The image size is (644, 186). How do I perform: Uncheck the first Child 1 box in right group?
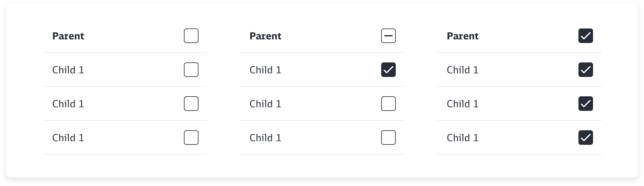[x=586, y=70]
